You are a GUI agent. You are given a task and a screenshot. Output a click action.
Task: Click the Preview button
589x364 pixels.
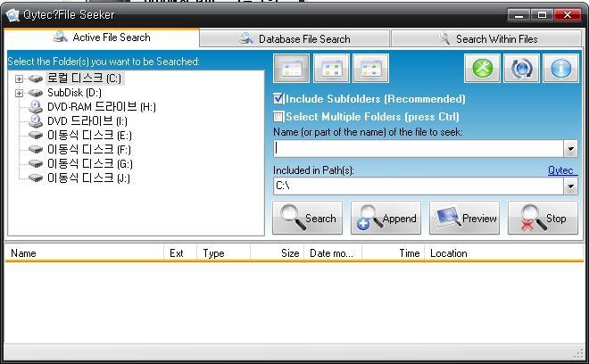pyautogui.click(x=464, y=218)
